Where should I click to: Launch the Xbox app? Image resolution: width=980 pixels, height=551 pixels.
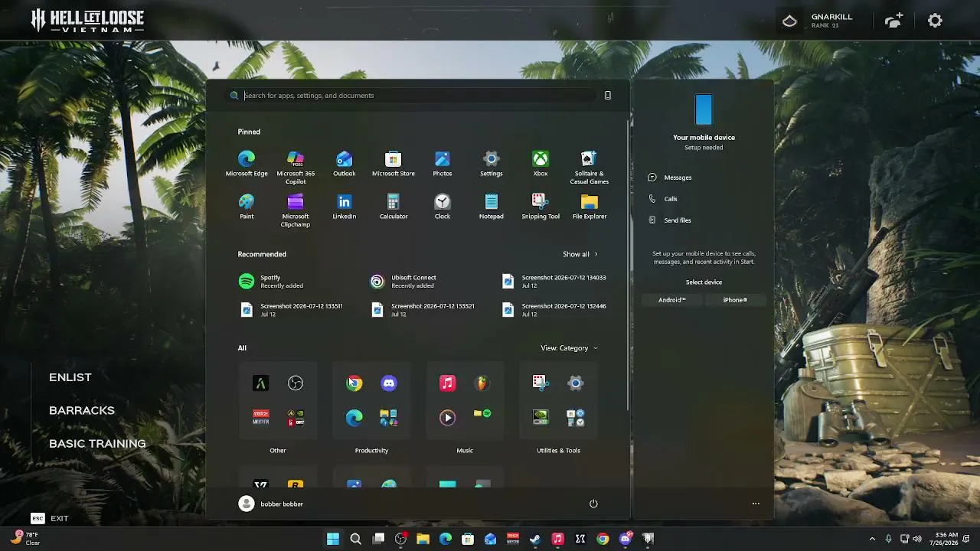[x=541, y=164]
